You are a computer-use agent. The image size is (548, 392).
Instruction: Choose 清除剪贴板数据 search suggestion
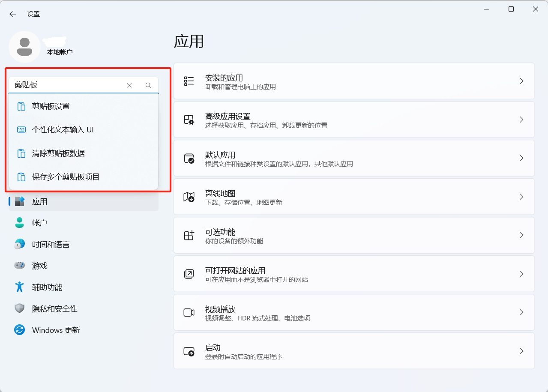click(58, 153)
